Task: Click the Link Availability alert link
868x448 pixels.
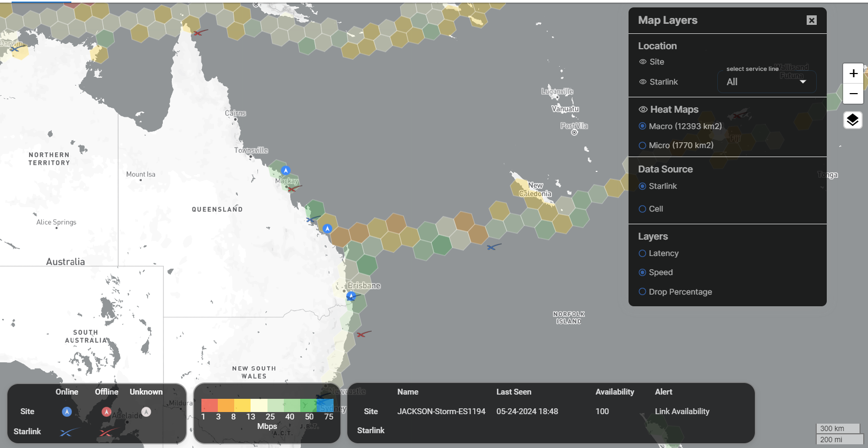Action: point(682,412)
